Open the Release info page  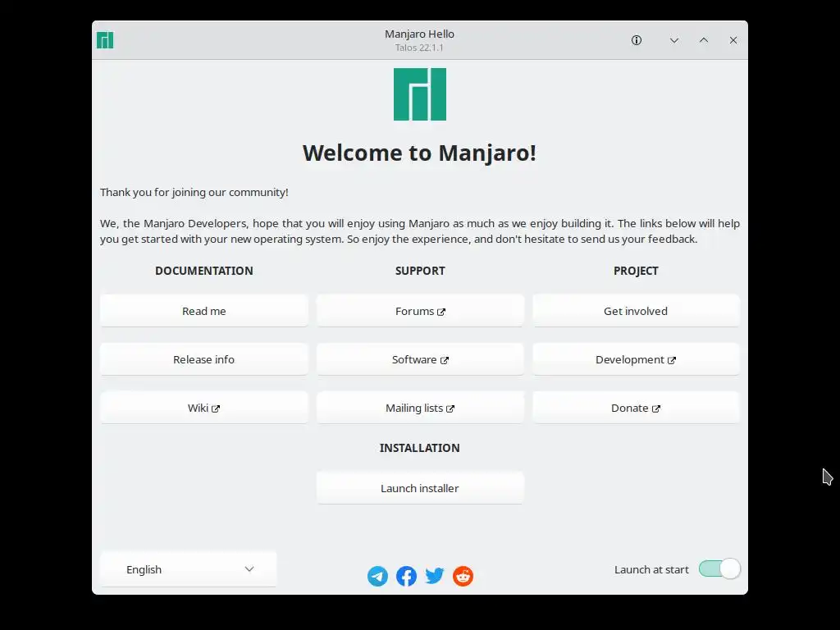(204, 359)
